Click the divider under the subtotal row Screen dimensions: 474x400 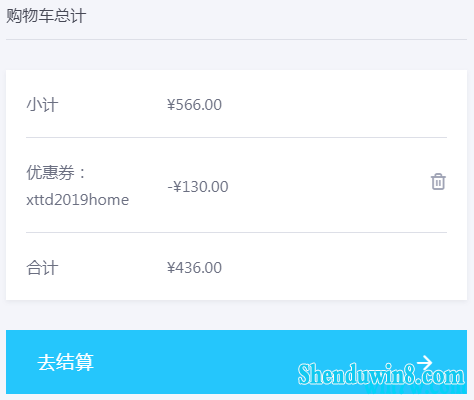tap(236, 137)
